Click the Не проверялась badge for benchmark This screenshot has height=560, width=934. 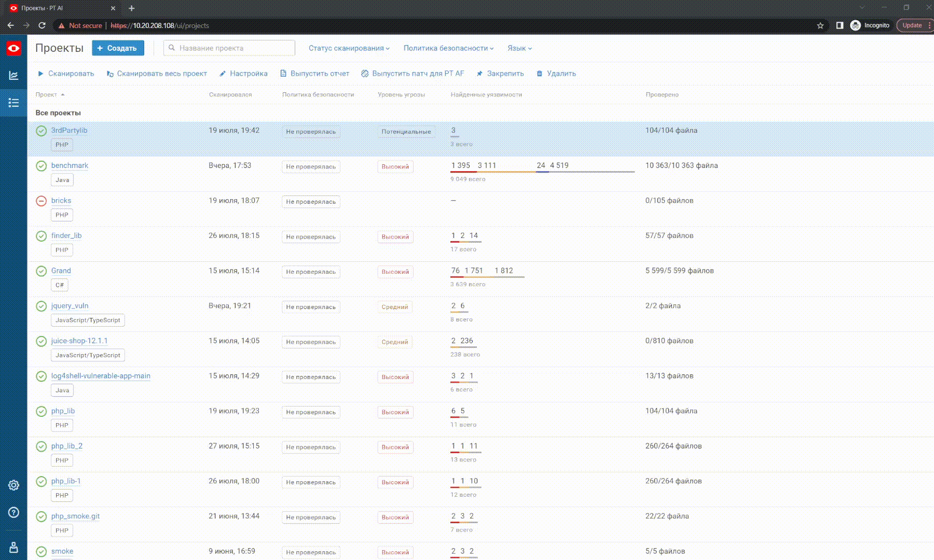[311, 167]
